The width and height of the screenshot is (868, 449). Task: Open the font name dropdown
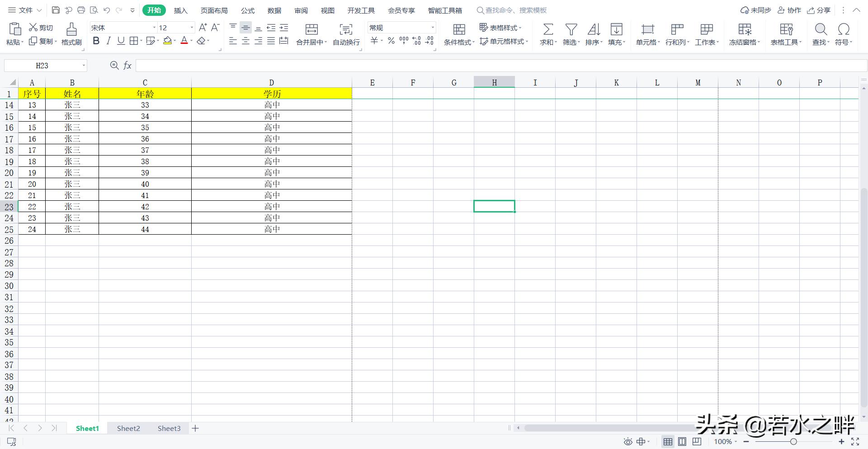(154, 28)
